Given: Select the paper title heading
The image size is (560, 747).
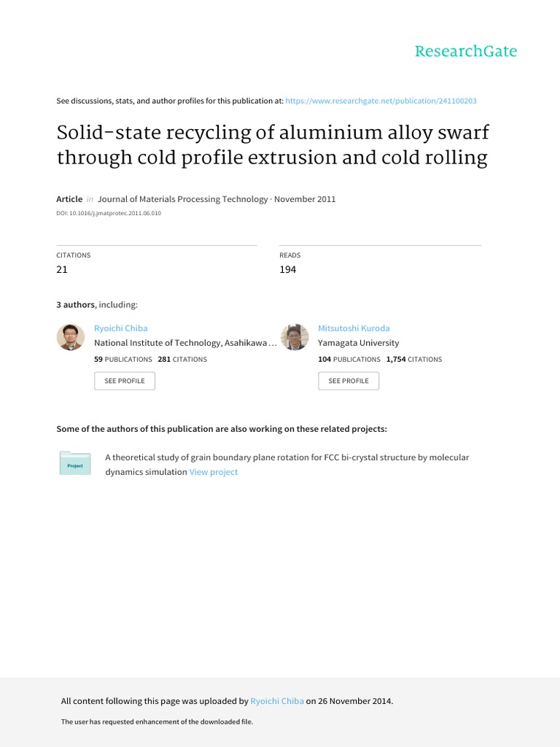Looking at the screenshot, I should point(272,146).
